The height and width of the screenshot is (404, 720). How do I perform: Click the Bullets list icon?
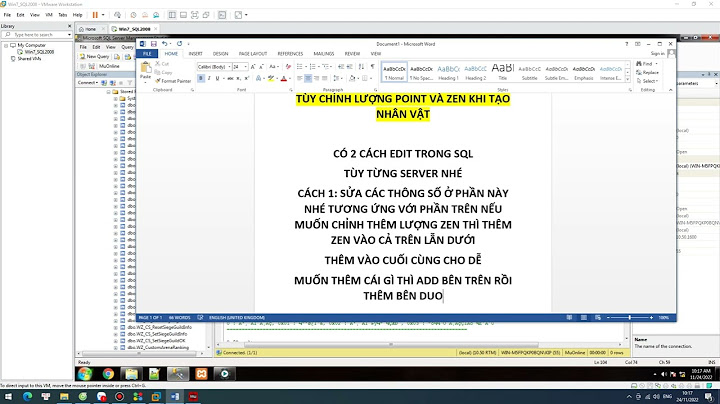(299, 67)
